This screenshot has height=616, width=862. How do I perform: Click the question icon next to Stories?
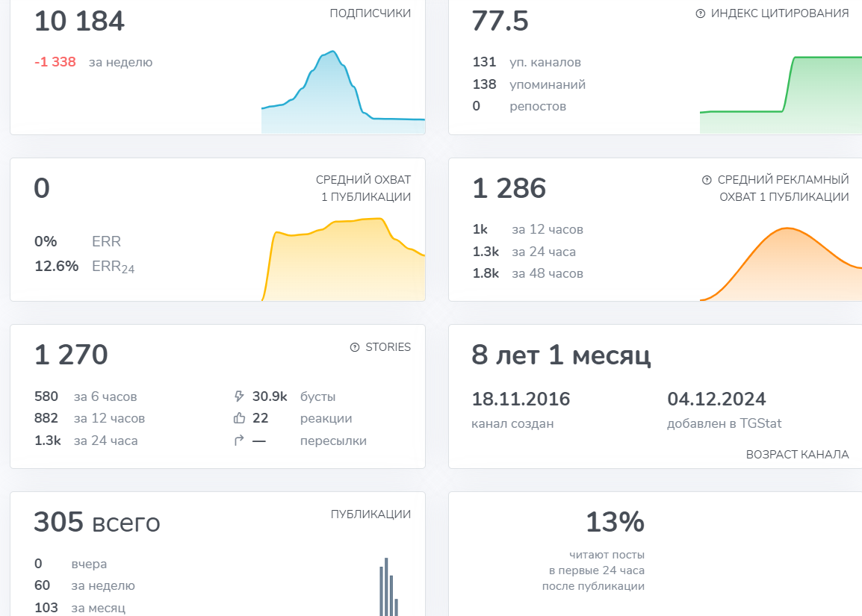[355, 347]
